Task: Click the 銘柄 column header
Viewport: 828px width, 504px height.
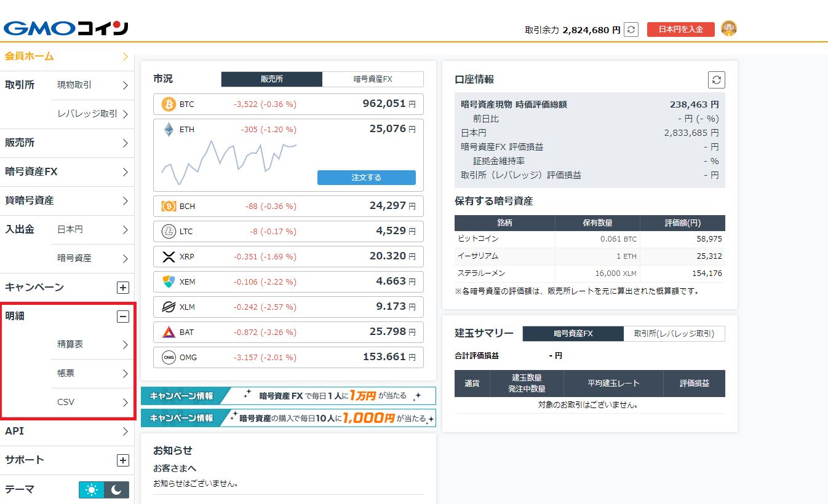Action: click(504, 223)
